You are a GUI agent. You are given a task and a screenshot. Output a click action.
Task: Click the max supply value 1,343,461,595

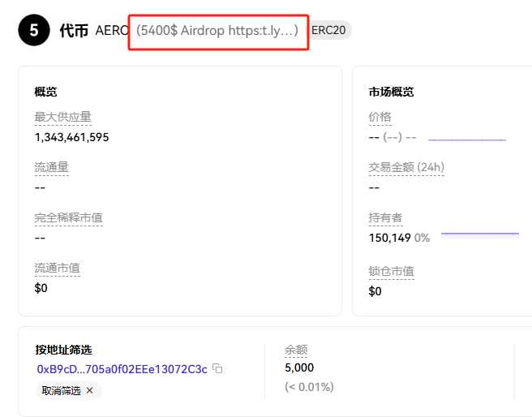coord(71,137)
